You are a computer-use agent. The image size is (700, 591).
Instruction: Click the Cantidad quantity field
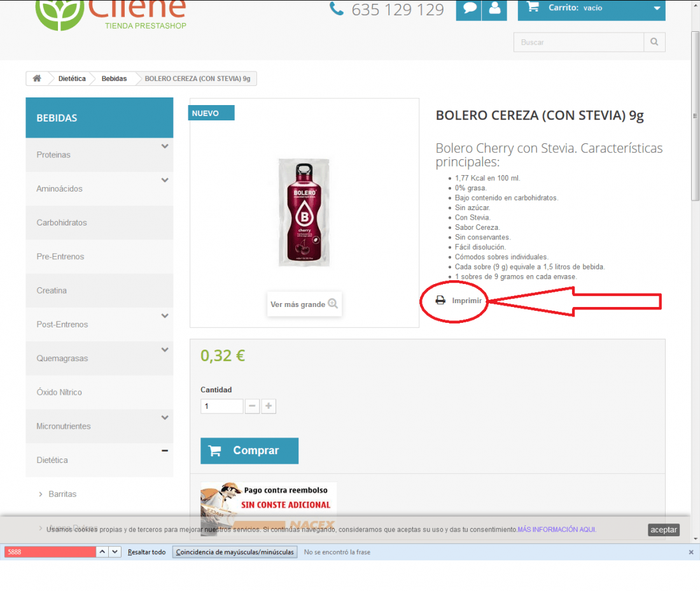coord(221,406)
